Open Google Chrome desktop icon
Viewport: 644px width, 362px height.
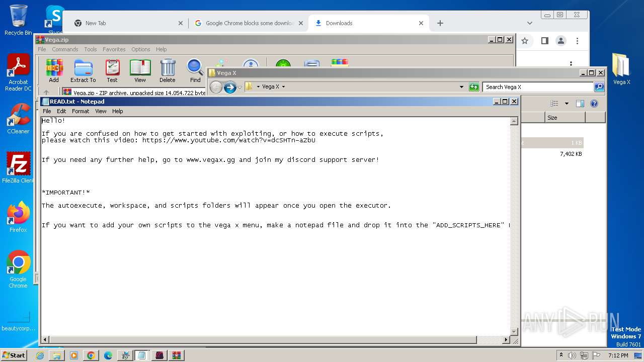tap(18, 269)
